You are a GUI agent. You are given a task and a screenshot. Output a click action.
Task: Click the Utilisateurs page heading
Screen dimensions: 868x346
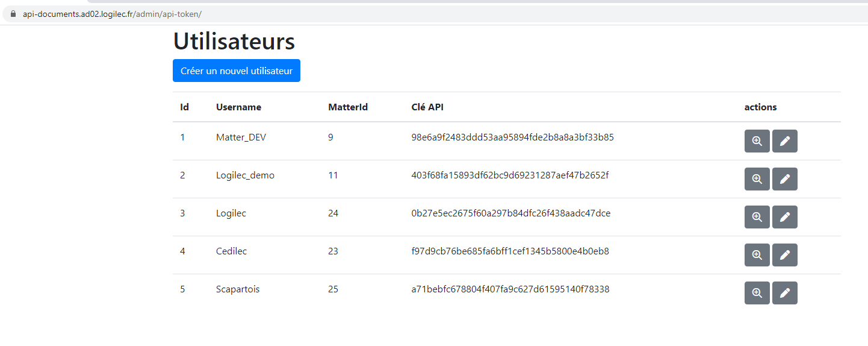[x=234, y=42]
